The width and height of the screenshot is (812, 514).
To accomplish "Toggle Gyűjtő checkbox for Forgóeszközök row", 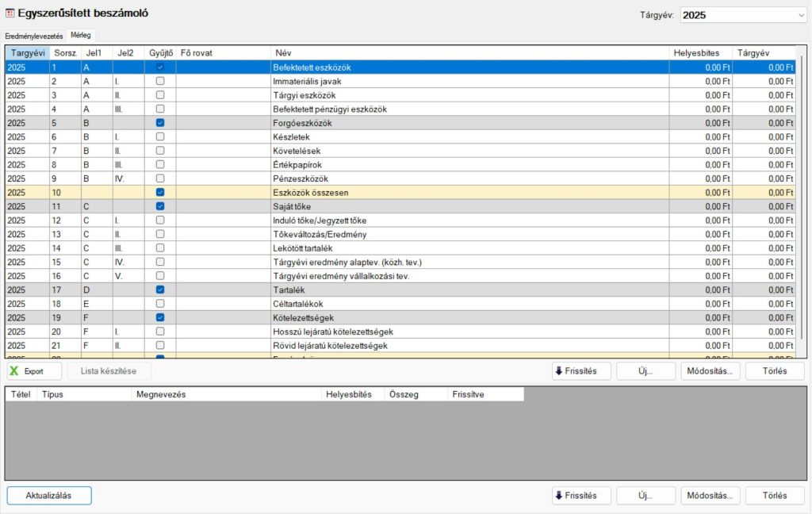I will pos(160,123).
